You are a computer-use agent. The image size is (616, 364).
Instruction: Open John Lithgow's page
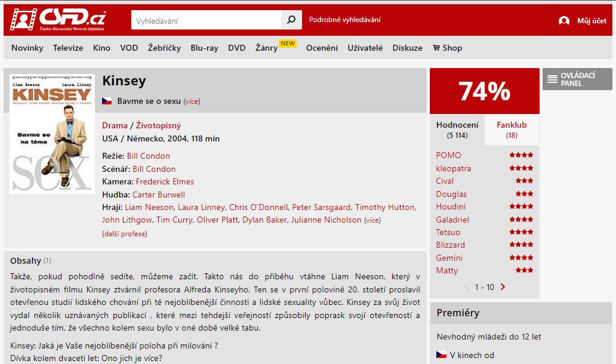click(x=127, y=220)
